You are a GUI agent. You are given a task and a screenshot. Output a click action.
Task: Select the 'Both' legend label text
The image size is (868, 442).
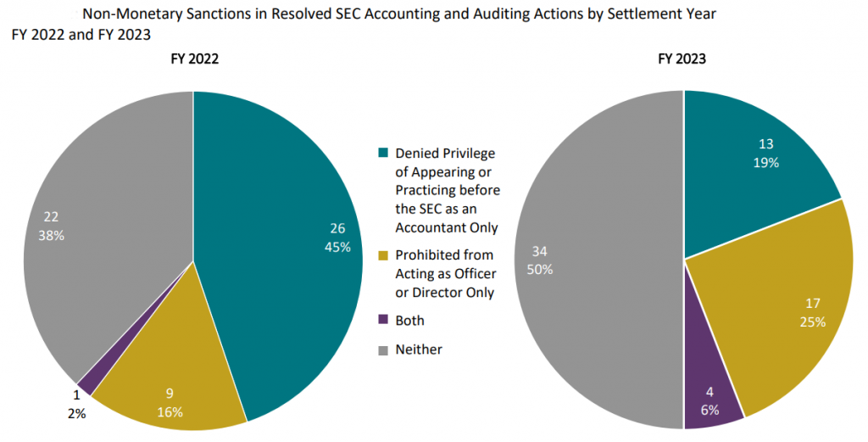click(409, 321)
